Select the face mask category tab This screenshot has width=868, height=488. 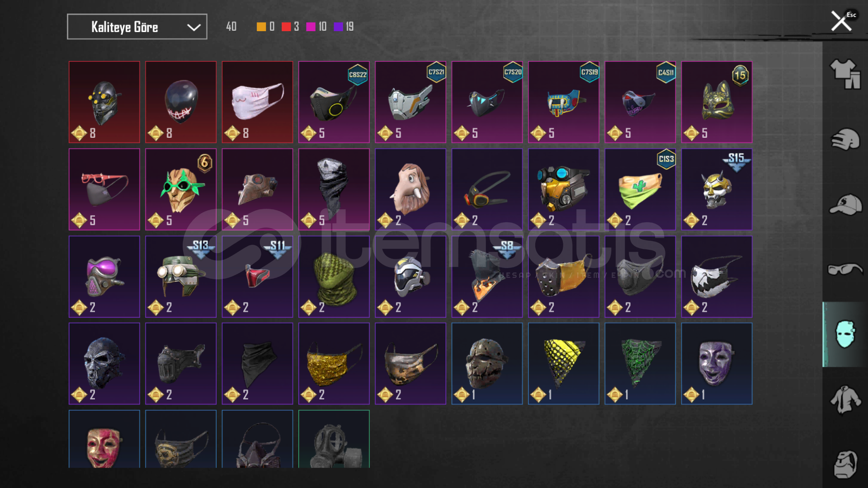tap(845, 334)
